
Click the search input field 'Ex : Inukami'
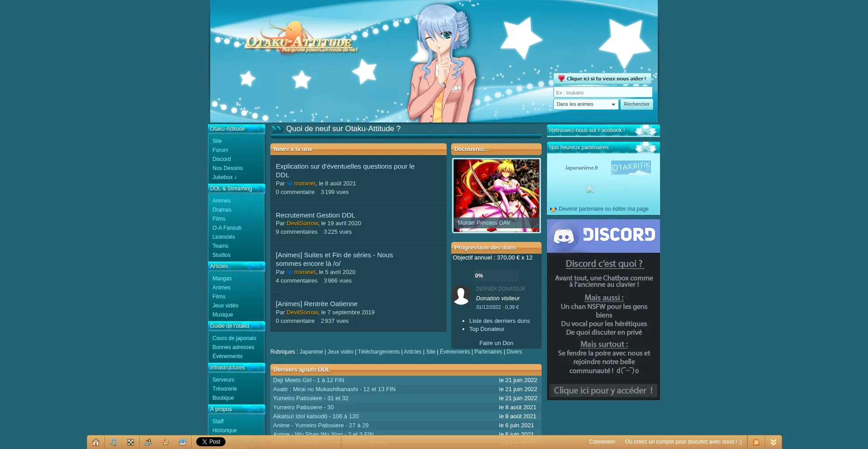[x=602, y=93]
